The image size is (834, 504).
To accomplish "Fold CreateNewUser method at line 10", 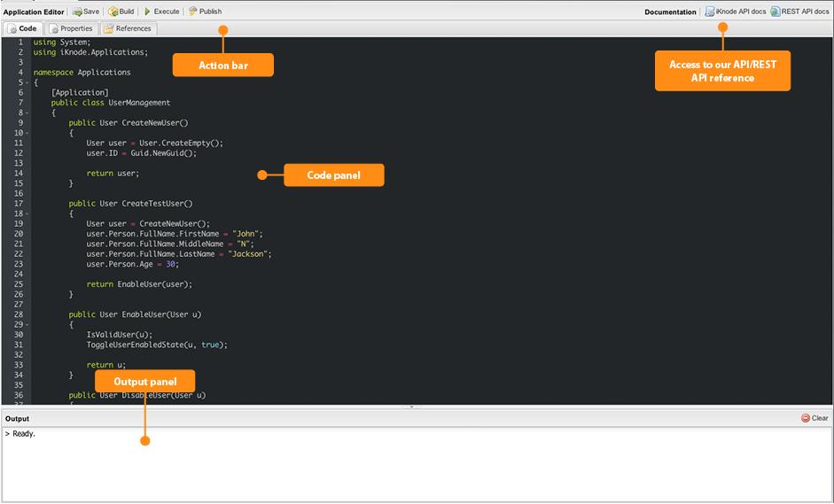I will 27,134.
